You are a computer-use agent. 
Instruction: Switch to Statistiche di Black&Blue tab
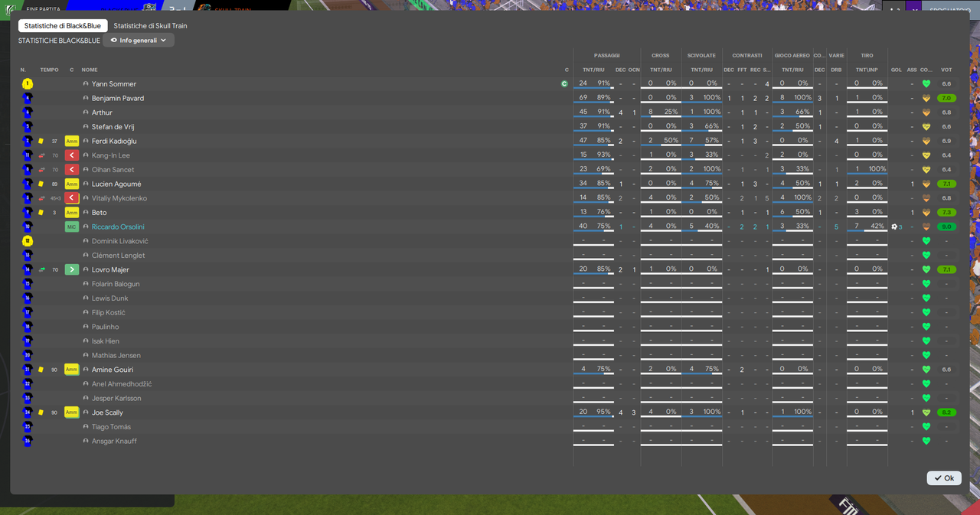63,26
